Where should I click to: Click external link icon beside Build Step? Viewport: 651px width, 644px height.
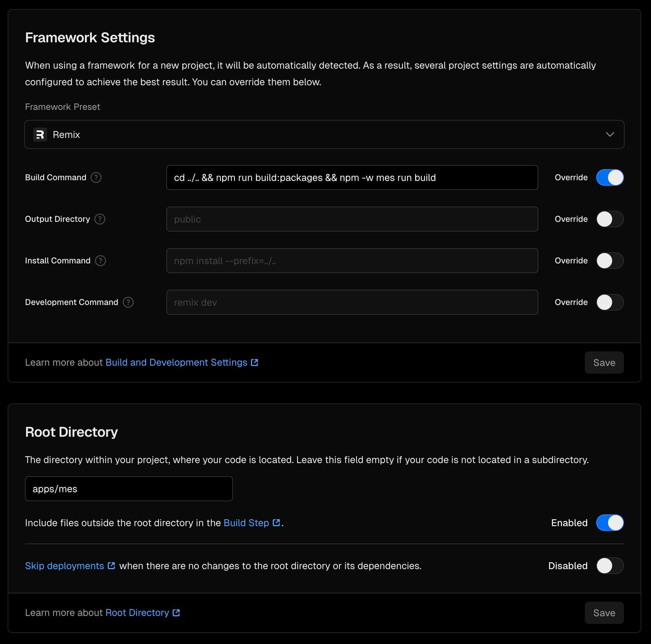[x=276, y=523]
